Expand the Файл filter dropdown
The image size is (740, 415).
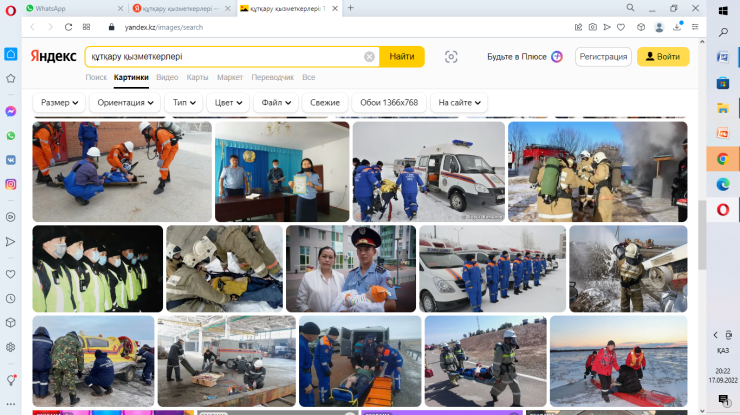tap(276, 102)
